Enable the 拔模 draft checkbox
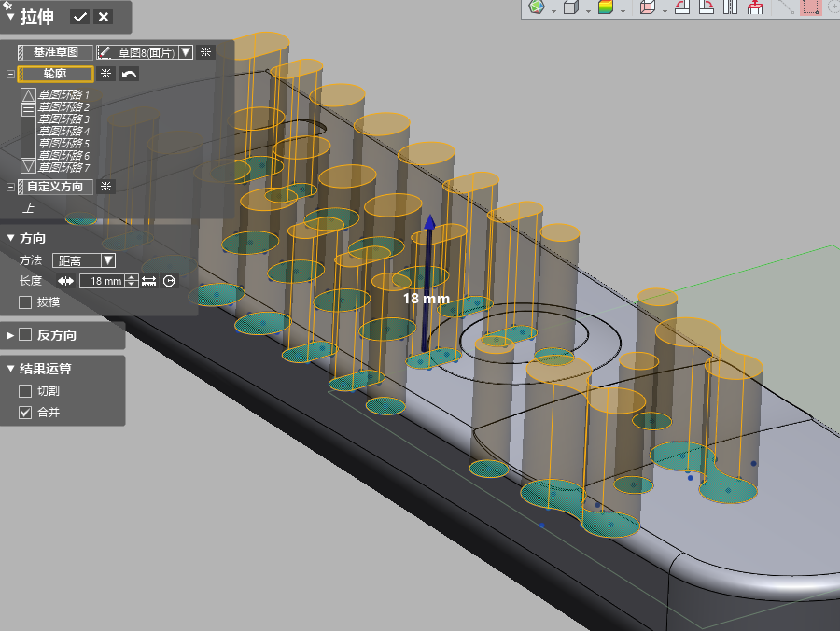The height and width of the screenshot is (631, 840). coord(24,302)
